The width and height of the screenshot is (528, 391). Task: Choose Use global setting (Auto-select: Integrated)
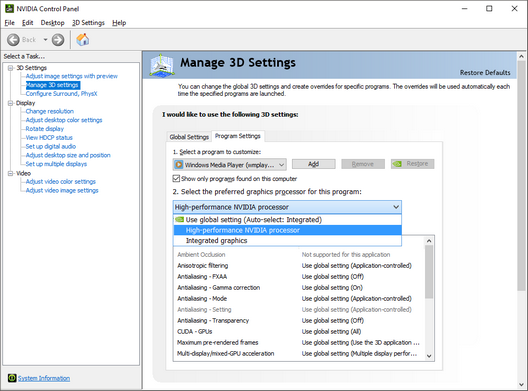[287, 220]
